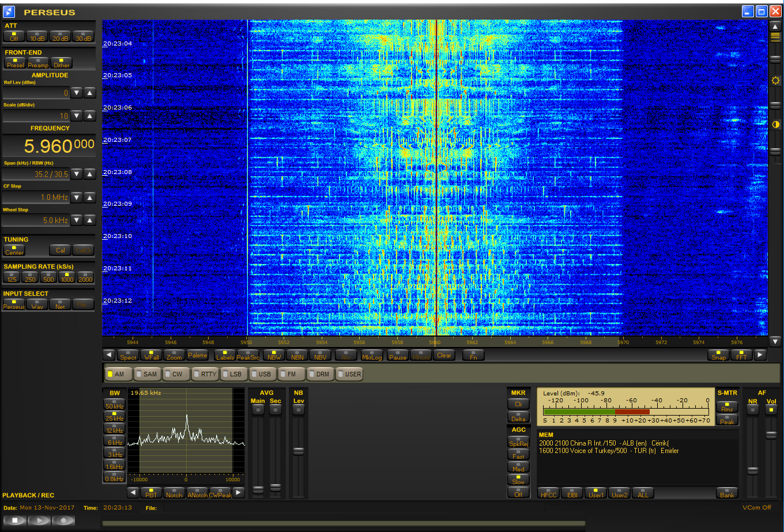Toggle the Dither front-end option
This screenshot has height=532, width=784.
(61, 63)
